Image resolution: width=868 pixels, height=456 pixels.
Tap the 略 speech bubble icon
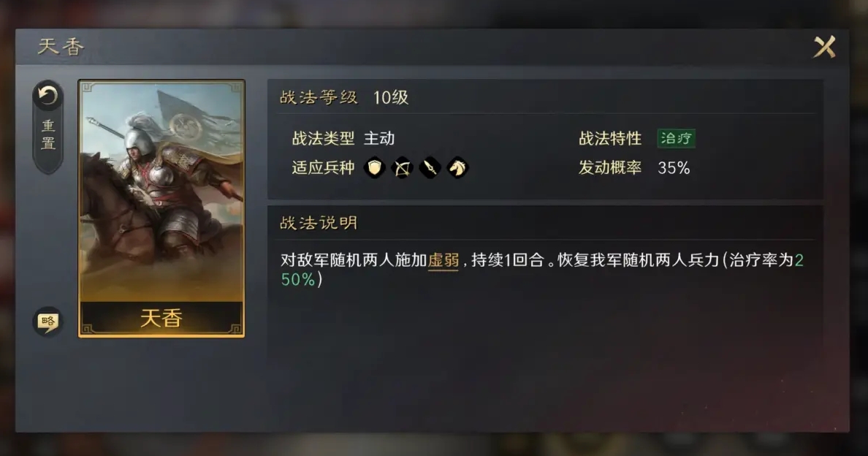[x=47, y=322]
